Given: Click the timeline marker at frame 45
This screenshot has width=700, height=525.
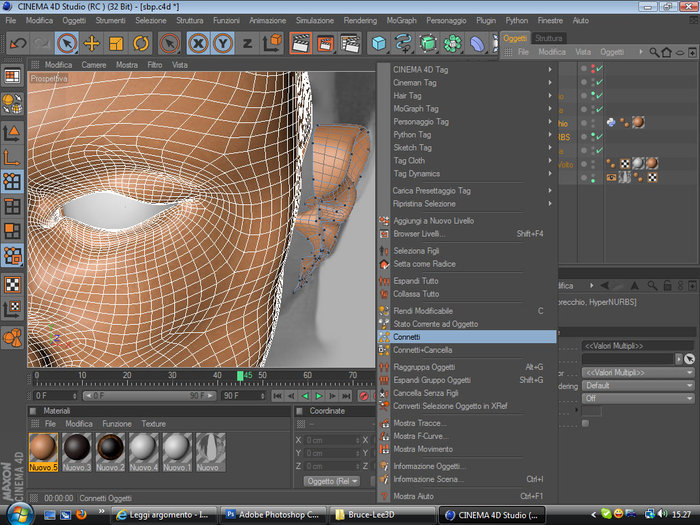Looking at the screenshot, I should click(241, 375).
